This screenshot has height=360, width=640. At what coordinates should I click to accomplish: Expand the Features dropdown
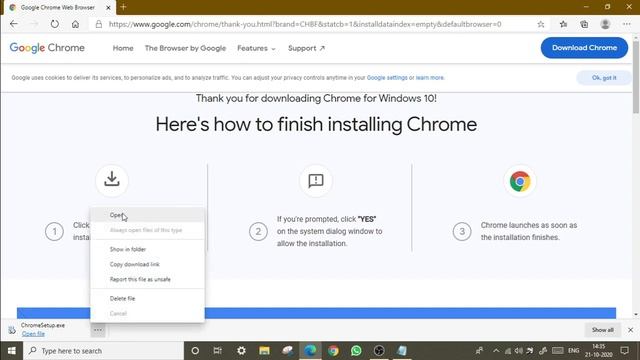pyautogui.click(x=256, y=48)
